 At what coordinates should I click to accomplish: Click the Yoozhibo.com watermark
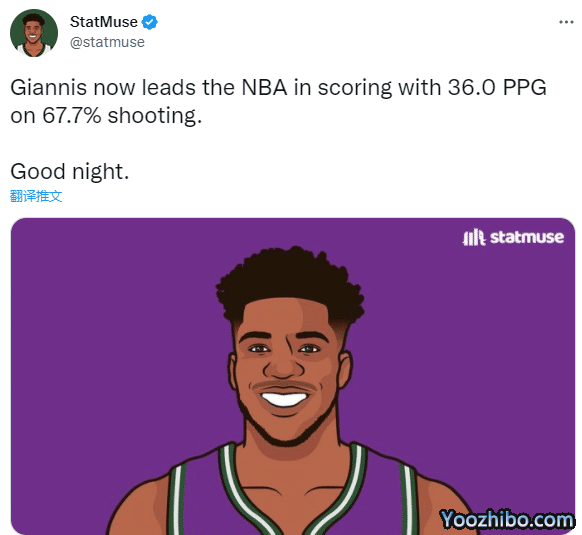pos(507,519)
